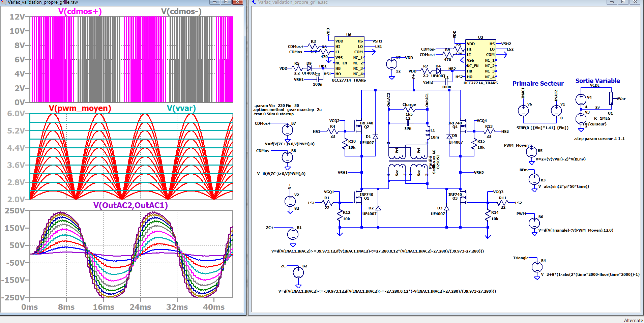644x323 pixels.
Task: Select the C2 10µ capacitor
Action: coord(408,123)
